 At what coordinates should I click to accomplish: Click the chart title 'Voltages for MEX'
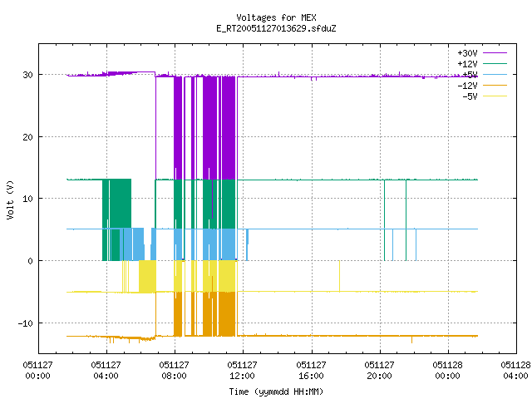pos(276,17)
